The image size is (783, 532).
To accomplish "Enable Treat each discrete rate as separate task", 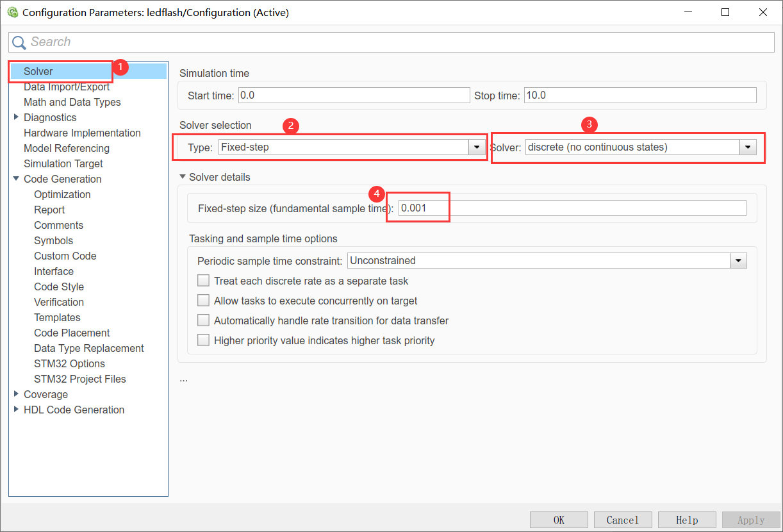I will tap(203, 281).
